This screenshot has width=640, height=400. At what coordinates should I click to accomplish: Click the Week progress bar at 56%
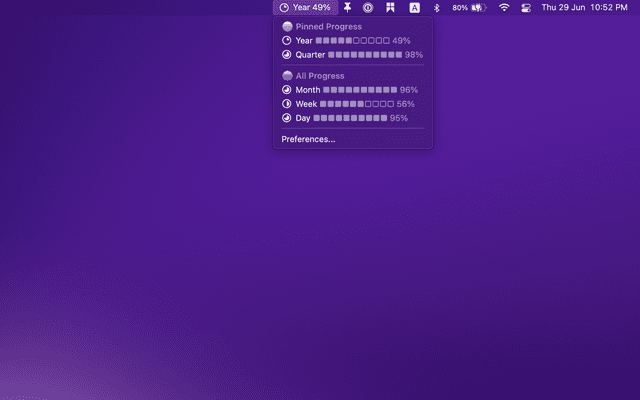click(356, 104)
